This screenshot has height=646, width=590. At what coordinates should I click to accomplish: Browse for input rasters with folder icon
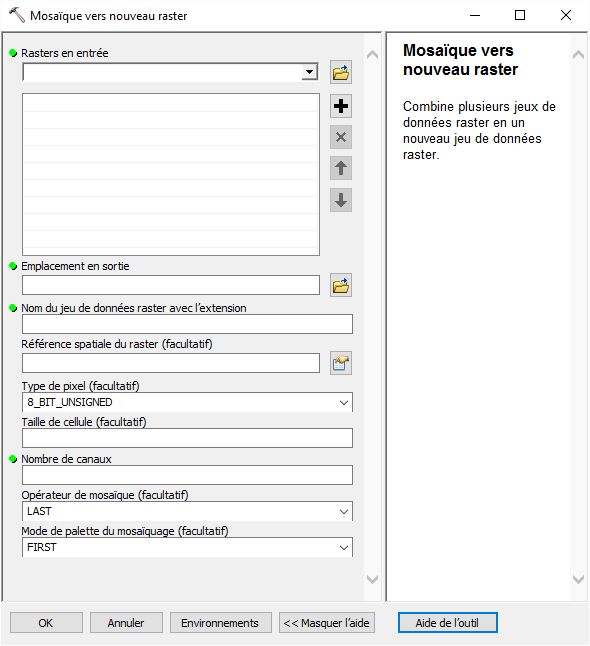point(341,73)
